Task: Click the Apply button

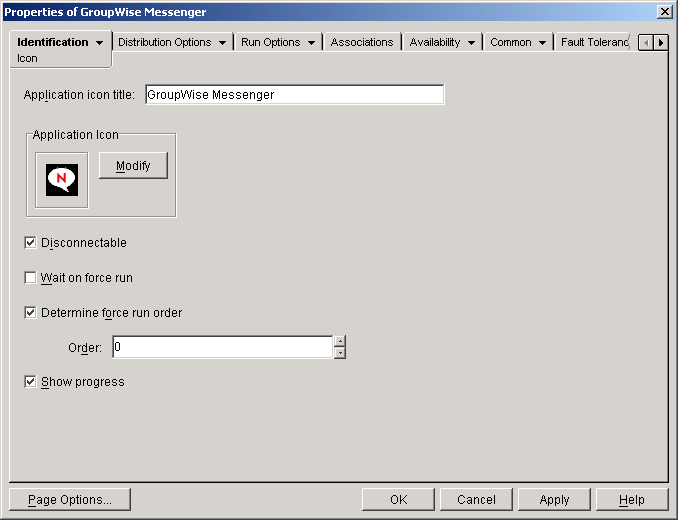Action: point(554,500)
